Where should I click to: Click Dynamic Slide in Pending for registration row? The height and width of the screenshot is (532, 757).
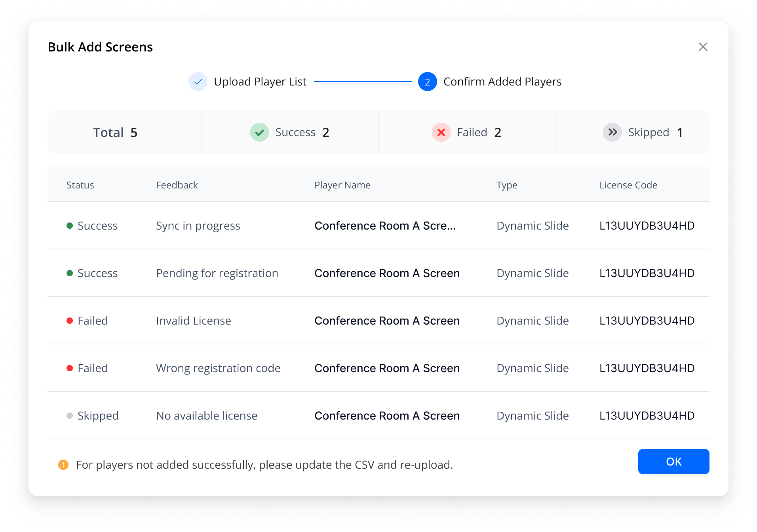pos(533,273)
